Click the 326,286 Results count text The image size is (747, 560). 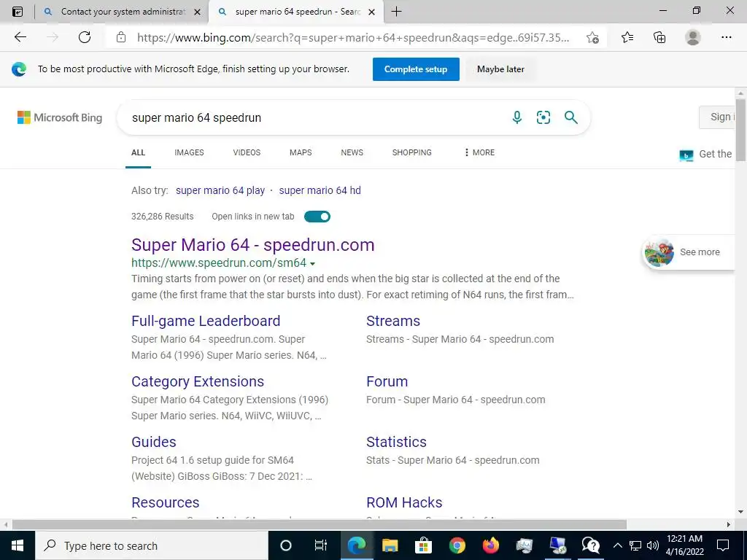163,217
